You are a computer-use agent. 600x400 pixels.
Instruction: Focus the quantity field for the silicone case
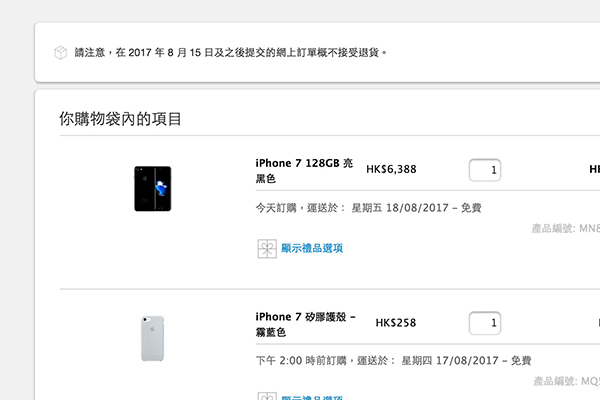click(485, 323)
